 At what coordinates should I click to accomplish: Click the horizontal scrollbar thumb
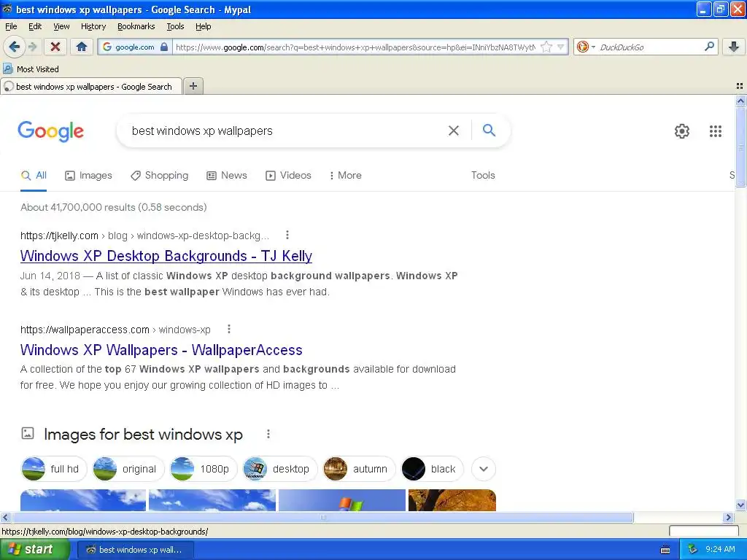[x=323, y=517]
